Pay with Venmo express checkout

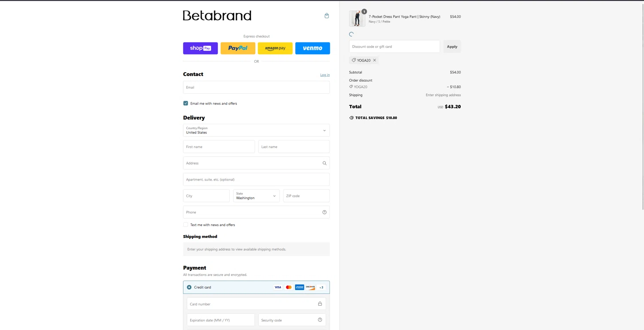click(313, 48)
